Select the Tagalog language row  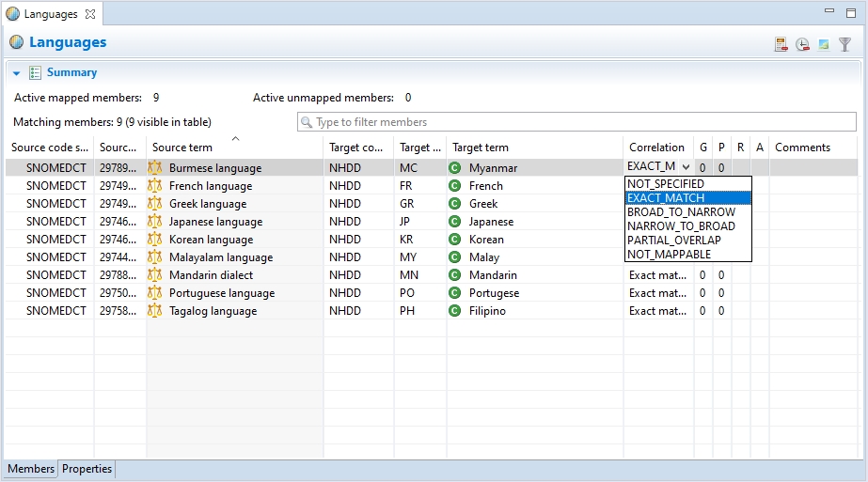coord(213,311)
